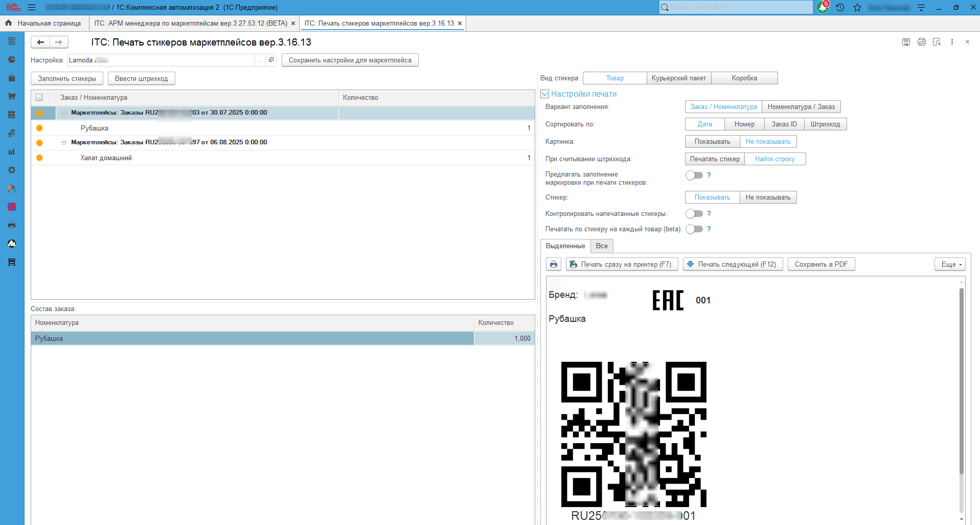Toggle print sticker per each item switch
The width and height of the screenshot is (980, 525).
click(x=694, y=229)
